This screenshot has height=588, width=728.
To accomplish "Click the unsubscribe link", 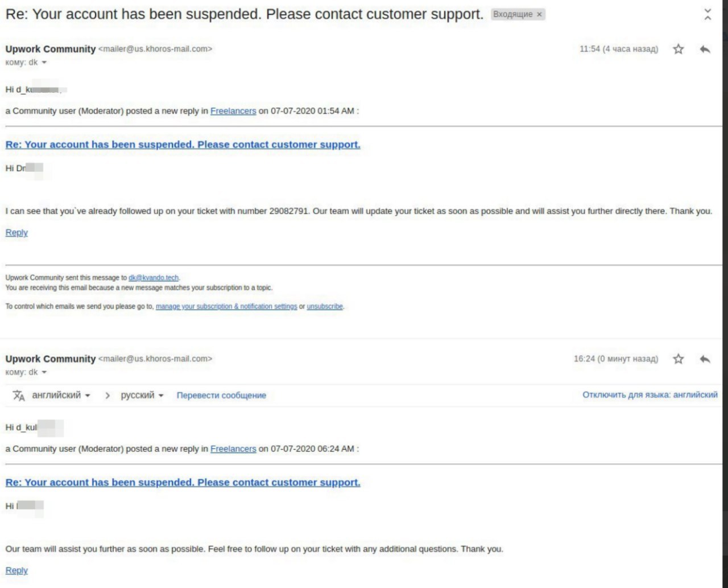I will tap(325, 306).
